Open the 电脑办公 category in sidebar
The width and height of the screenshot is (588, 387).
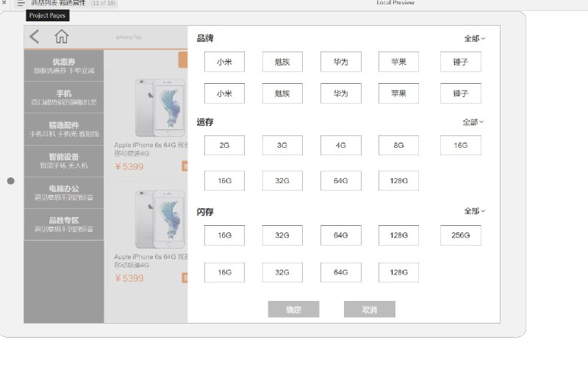point(64,193)
